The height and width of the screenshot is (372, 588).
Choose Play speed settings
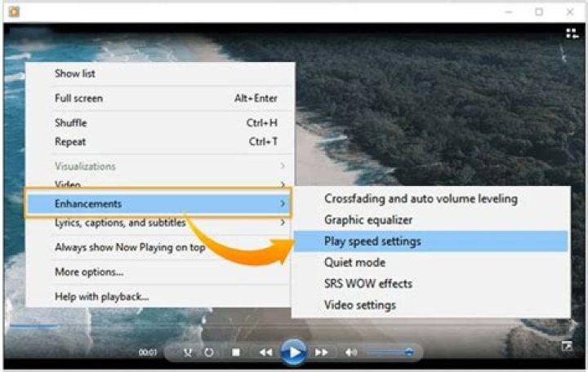click(431, 241)
